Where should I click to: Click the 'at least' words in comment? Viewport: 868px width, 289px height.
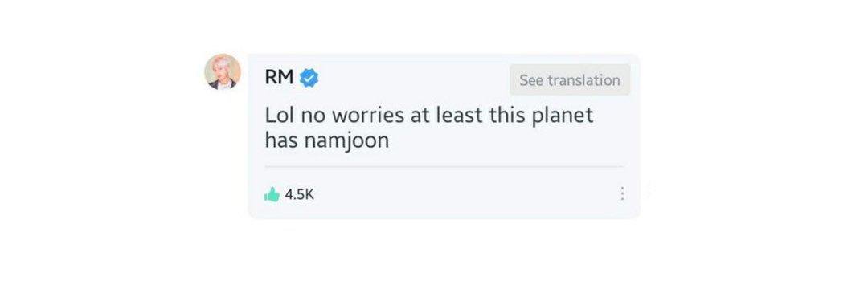[x=447, y=116]
